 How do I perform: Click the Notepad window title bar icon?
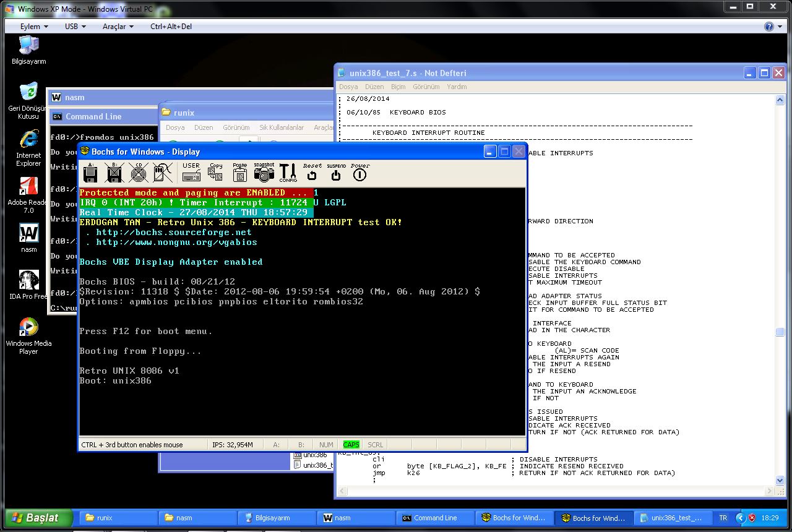(342, 73)
